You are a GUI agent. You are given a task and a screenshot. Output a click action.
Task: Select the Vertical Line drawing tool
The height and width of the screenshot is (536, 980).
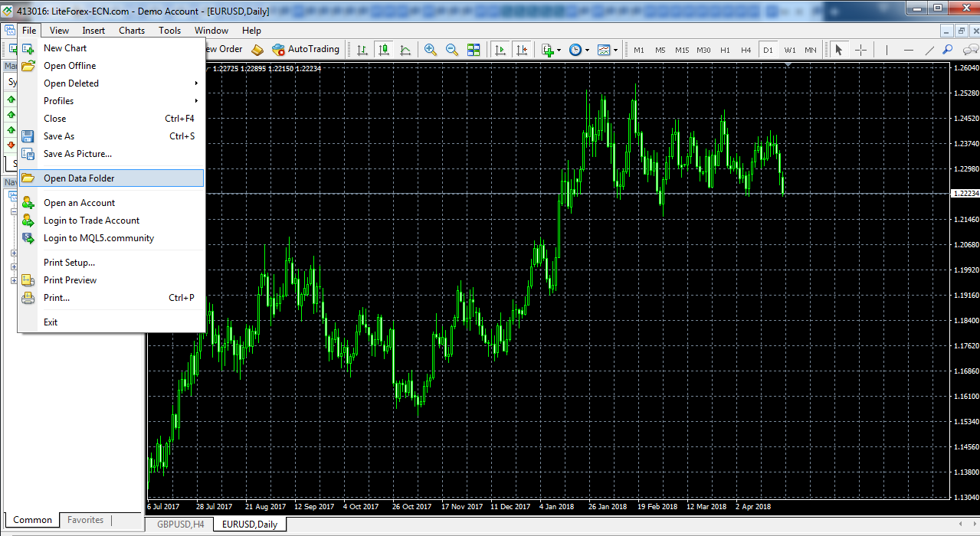[887, 50]
